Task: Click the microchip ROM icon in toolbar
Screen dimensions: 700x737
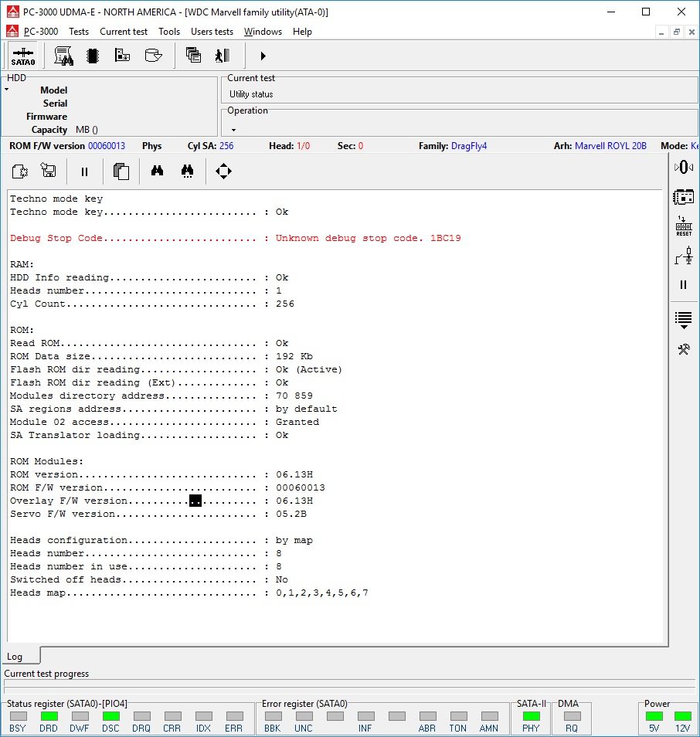Action: pyautogui.click(x=93, y=56)
